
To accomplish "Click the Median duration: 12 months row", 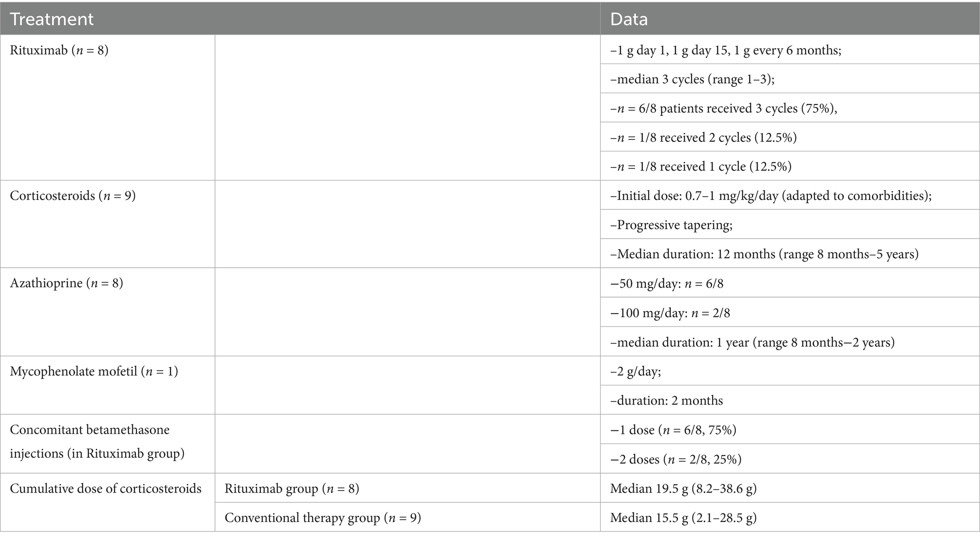I will (x=764, y=254).
